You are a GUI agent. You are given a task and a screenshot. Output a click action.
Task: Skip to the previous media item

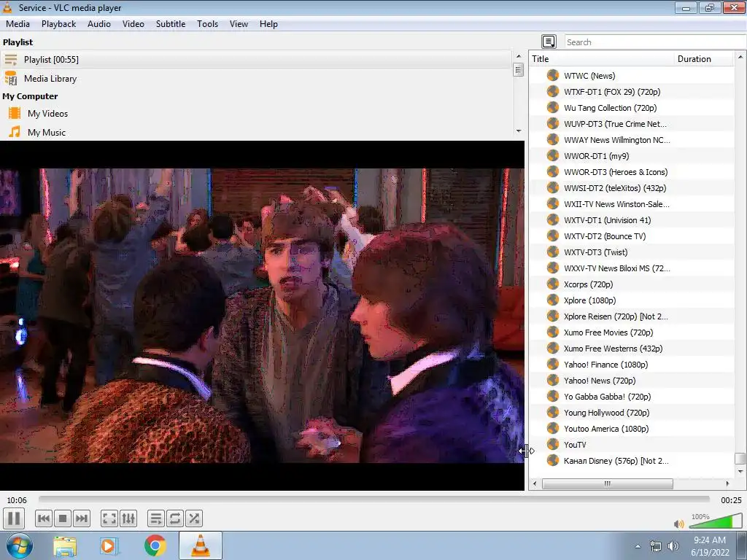[x=44, y=518]
